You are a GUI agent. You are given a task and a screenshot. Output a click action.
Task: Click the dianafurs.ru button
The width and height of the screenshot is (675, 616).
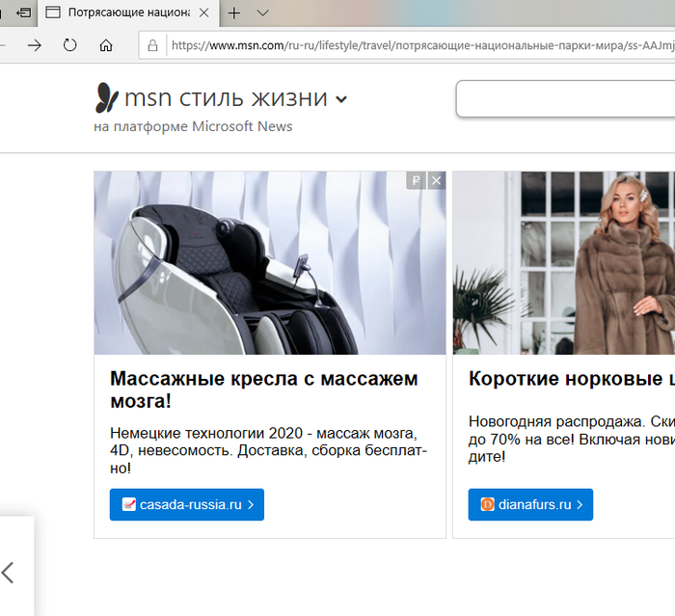click(530, 504)
